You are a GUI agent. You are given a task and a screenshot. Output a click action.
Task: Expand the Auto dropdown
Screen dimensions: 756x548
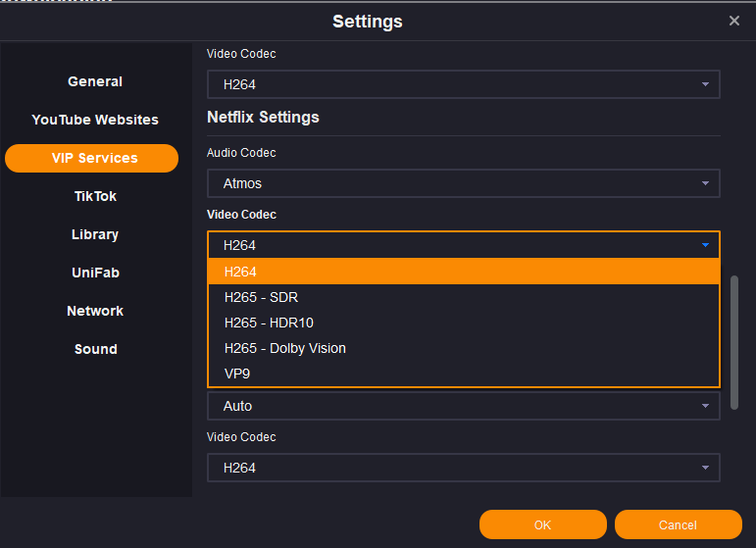[463, 406]
